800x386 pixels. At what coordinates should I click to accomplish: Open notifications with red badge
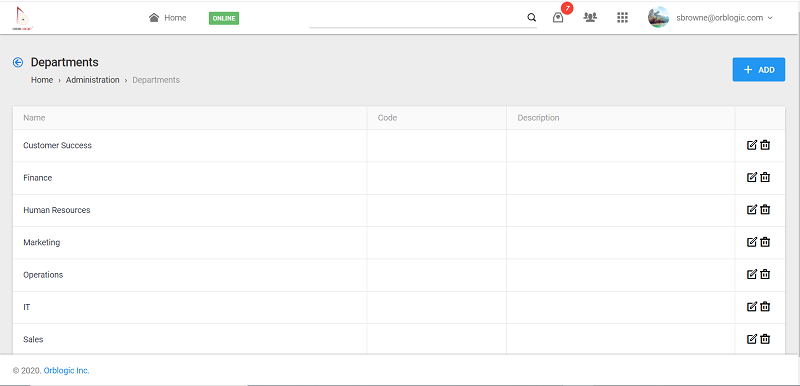pyautogui.click(x=559, y=17)
